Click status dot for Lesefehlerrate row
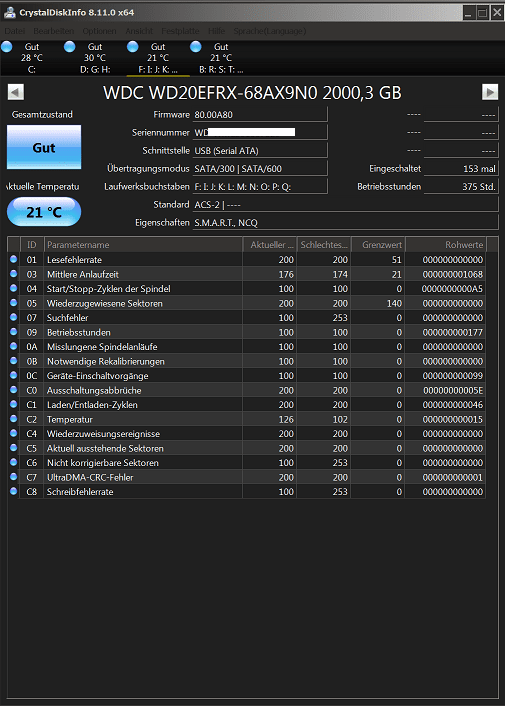The width and height of the screenshot is (505, 706). [x=14, y=259]
